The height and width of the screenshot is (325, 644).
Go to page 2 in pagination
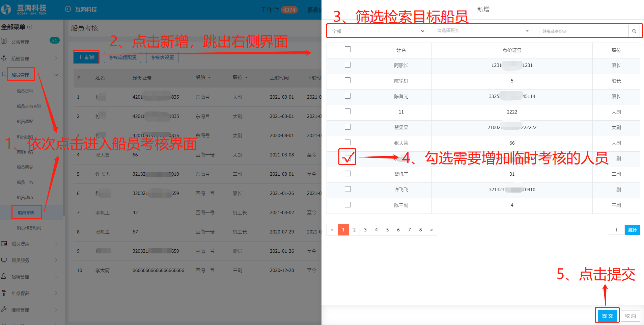click(354, 230)
